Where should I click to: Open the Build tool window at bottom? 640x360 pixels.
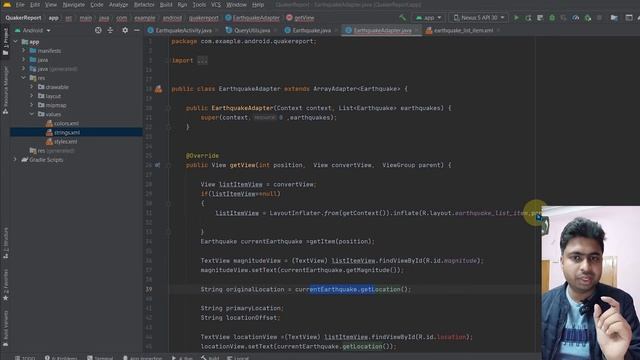(x=210, y=358)
